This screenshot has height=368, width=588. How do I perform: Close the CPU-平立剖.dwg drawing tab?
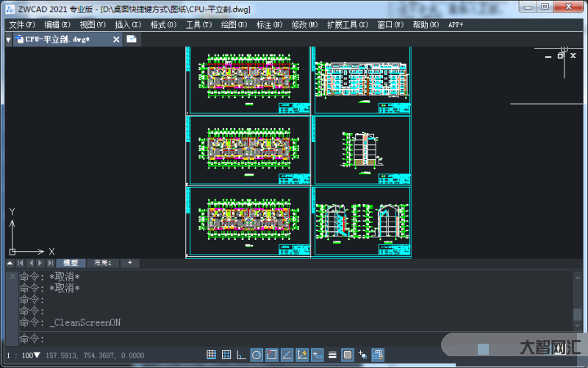click(x=116, y=40)
